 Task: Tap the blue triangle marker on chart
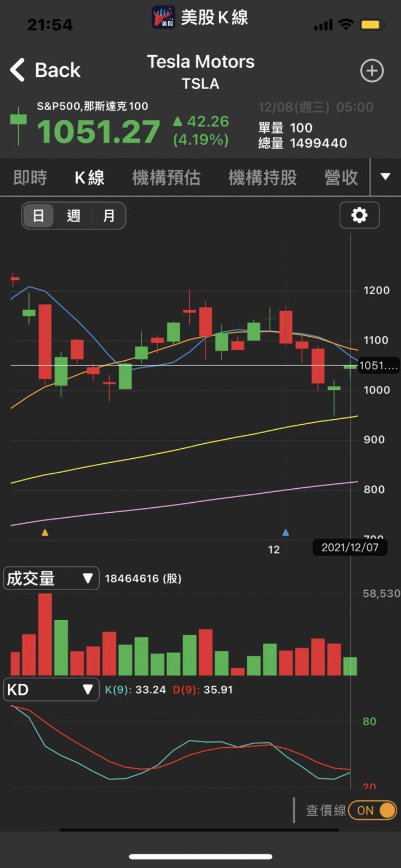pyautogui.click(x=286, y=532)
